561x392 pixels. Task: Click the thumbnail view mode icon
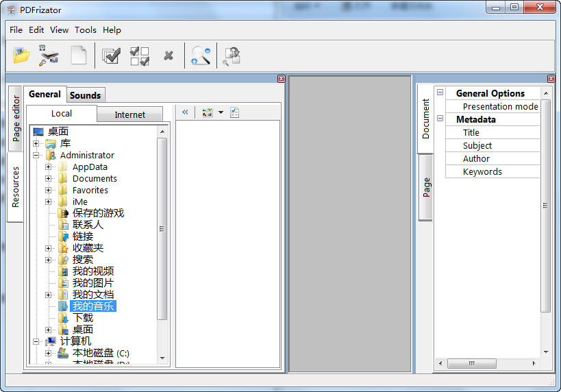click(x=208, y=112)
